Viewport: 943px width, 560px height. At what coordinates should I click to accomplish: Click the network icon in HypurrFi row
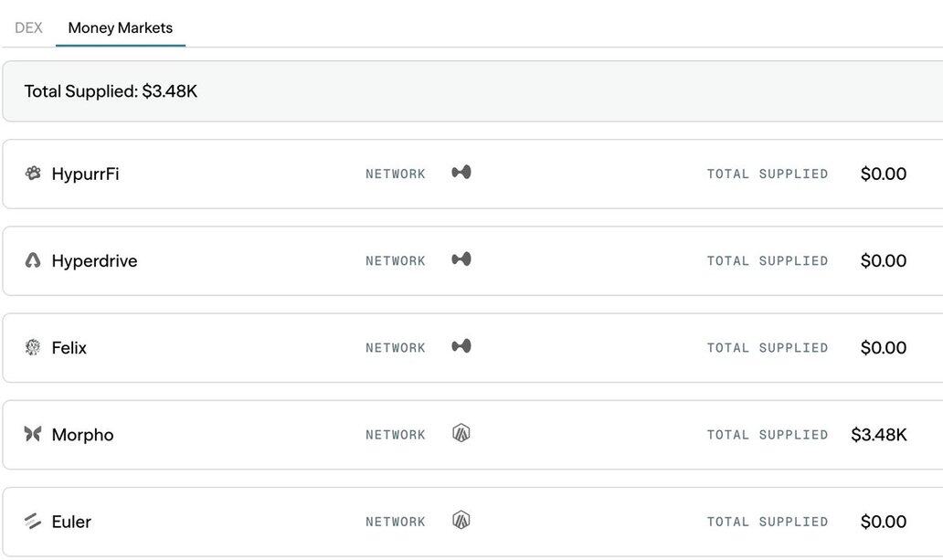click(x=461, y=173)
